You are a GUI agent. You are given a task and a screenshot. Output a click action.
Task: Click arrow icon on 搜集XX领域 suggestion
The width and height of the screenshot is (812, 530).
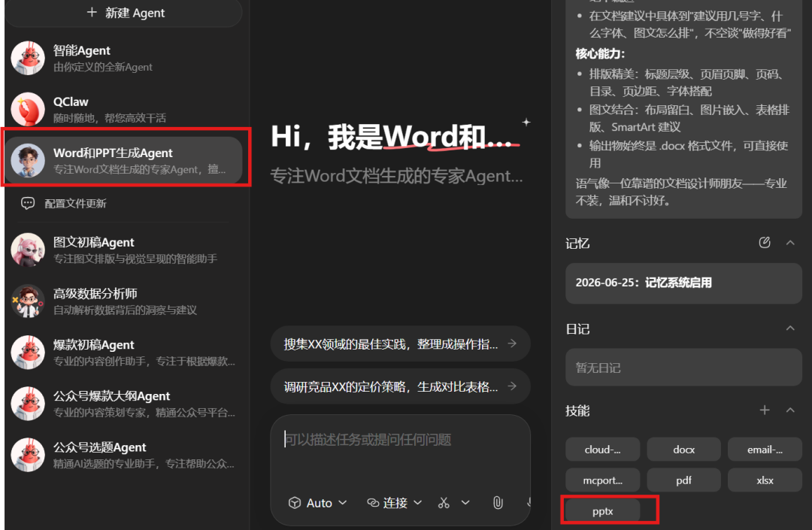click(512, 343)
